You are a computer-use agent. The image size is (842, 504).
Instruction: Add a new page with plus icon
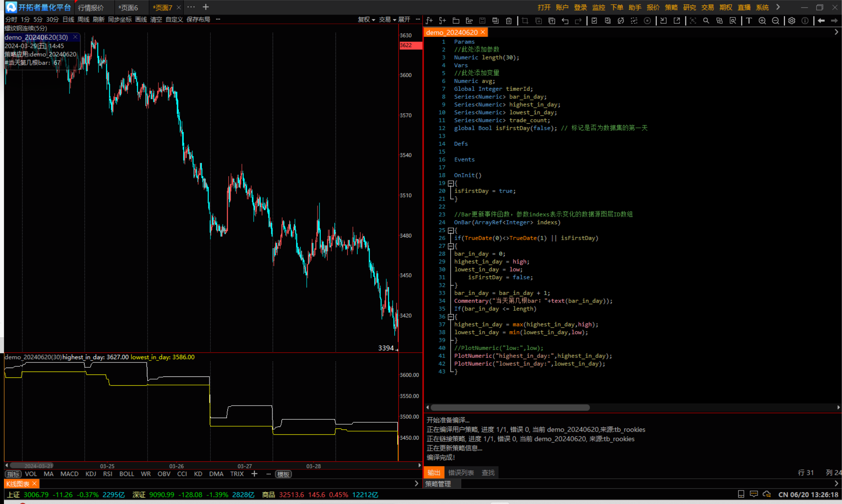click(206, 7)
